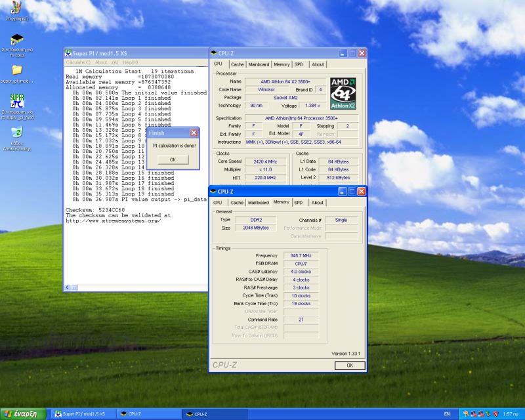525x420 pixels.
Task: Click OK in the Finish dialog
Action: 173,159
